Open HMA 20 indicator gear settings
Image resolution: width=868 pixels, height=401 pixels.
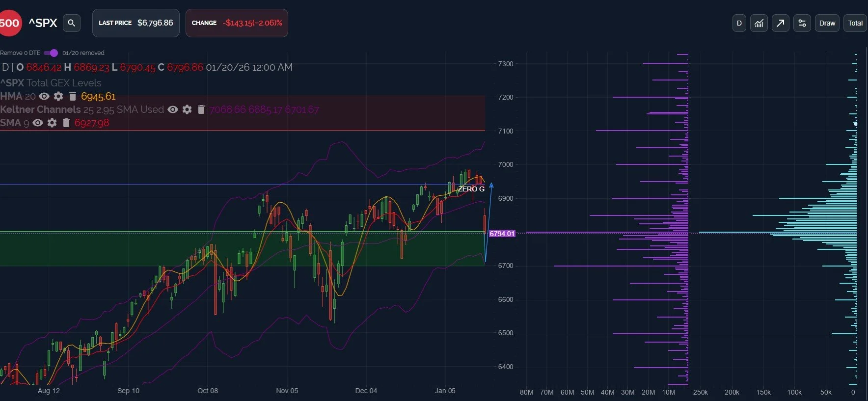58,96
